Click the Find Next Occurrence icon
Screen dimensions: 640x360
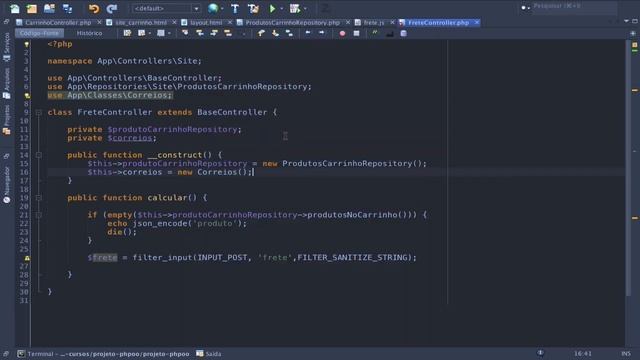click(x=214, y=33)
